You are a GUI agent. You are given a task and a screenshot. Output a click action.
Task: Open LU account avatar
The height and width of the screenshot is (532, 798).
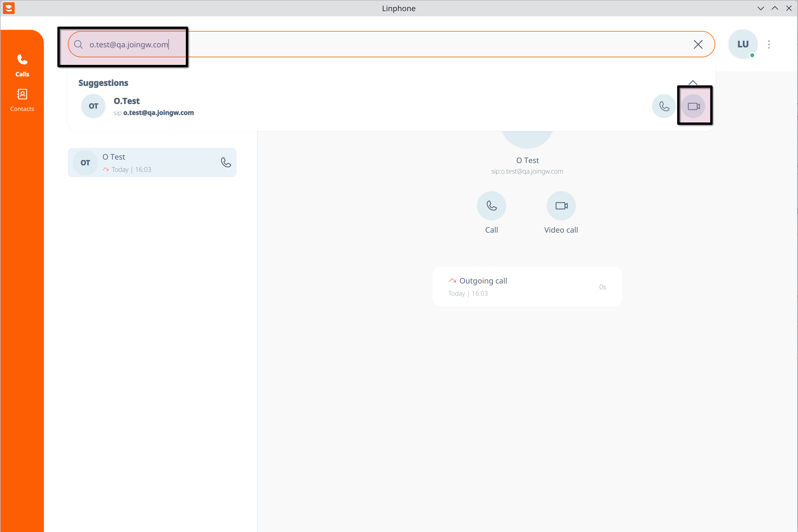pos(743,44)
